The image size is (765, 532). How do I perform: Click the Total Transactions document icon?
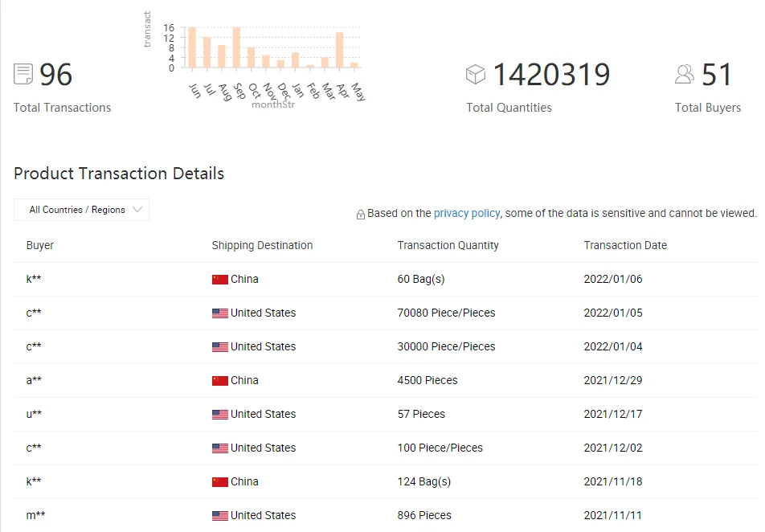coord(23,75)
